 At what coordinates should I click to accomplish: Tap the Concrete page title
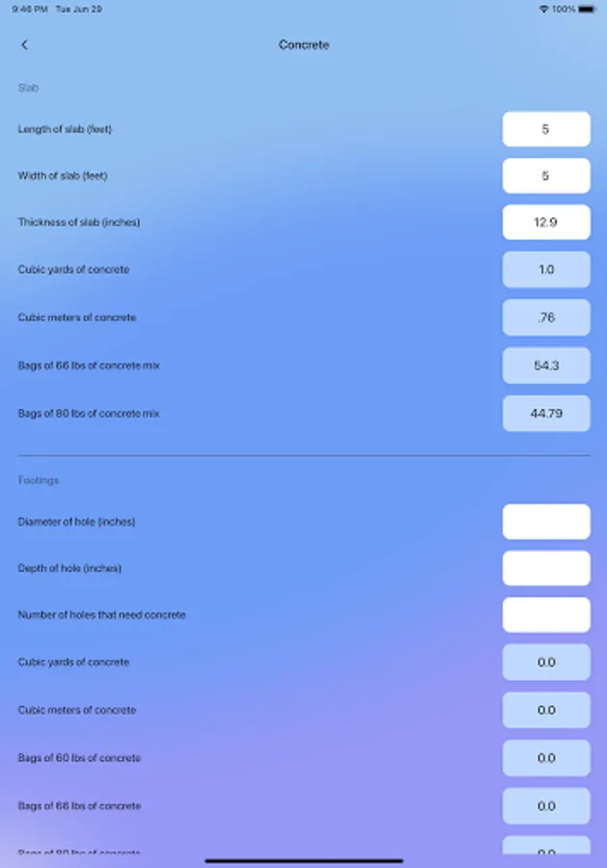coord(303,45)
